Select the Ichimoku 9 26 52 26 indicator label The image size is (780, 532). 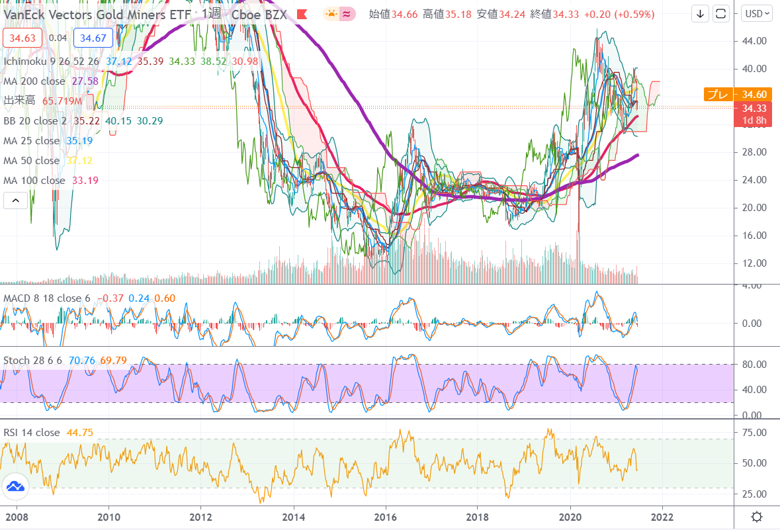(x=52, y=62)
